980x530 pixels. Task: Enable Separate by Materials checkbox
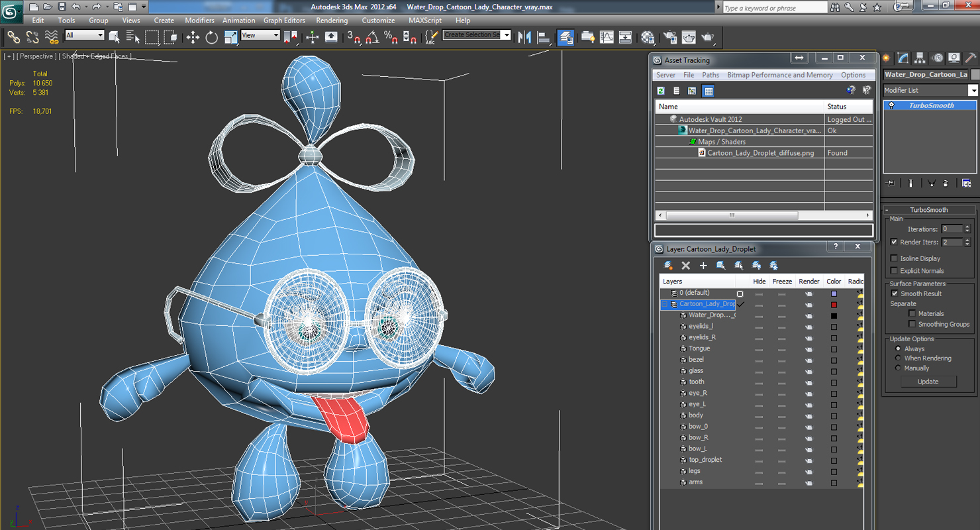[912, 313]
